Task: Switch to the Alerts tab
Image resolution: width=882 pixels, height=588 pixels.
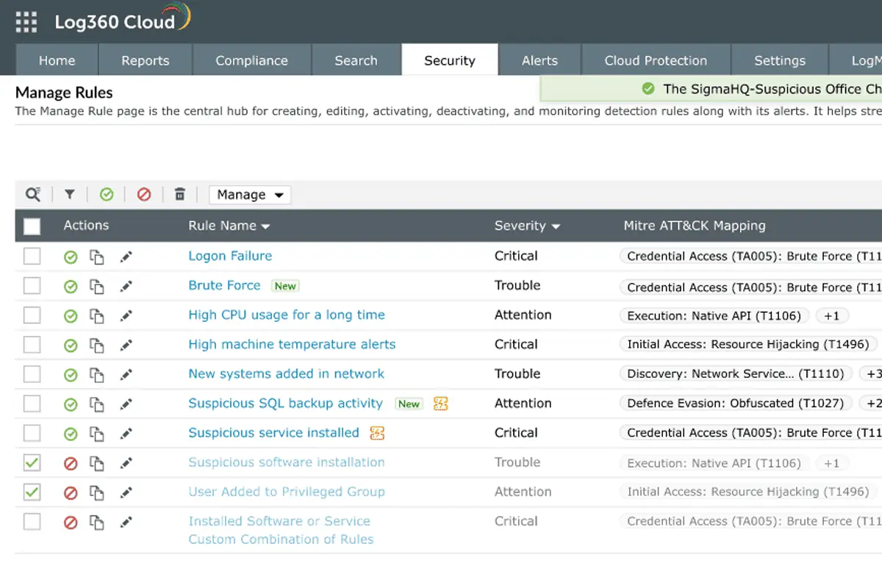Action: [540, 60]
